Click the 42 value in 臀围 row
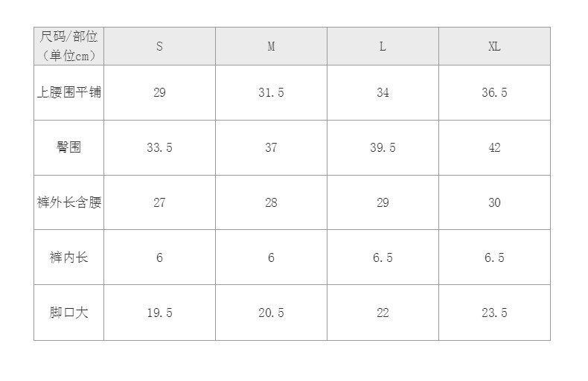This screenshot has height=381, width=588. [494, 147]
